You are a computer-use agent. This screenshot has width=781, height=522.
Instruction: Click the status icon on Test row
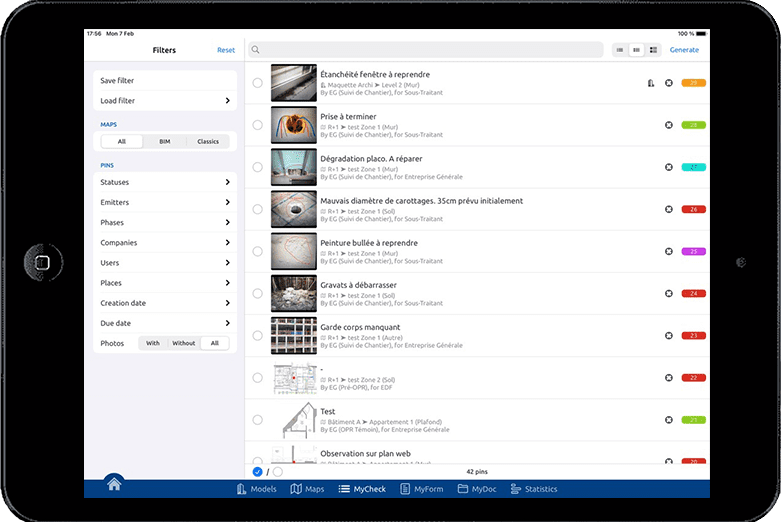point(669,420)
